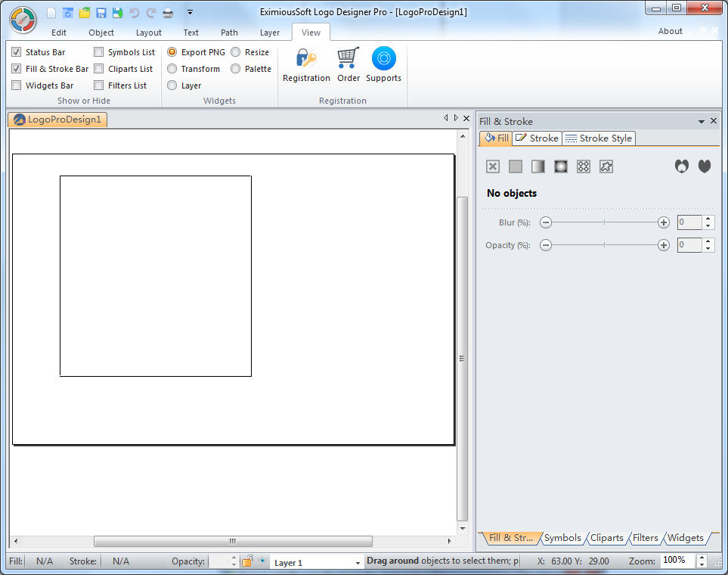Uncheck the Status Bar checkbox
The height and width of the screenshot is (575, 728).
coord(16,52)
